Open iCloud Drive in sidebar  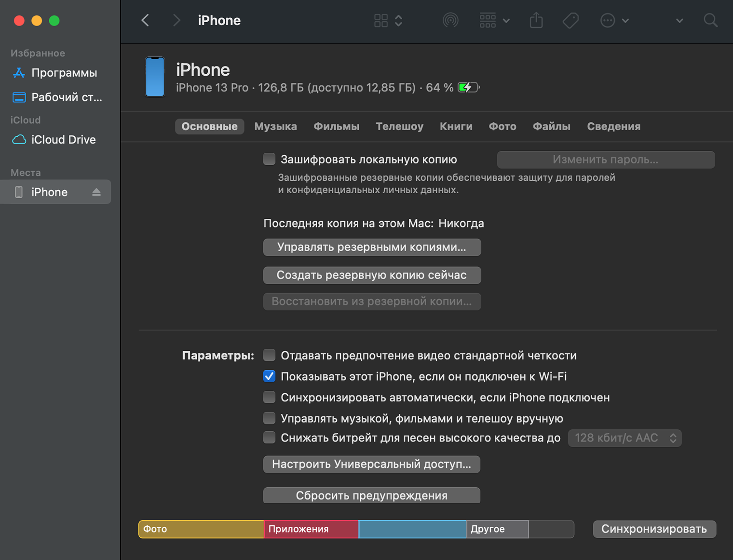pyautogui.click(x=55, y=139)
